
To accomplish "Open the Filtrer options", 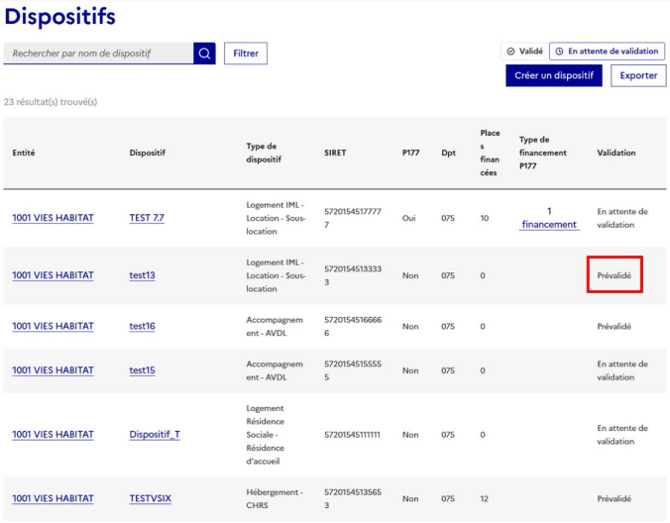I will pos(245,53).
